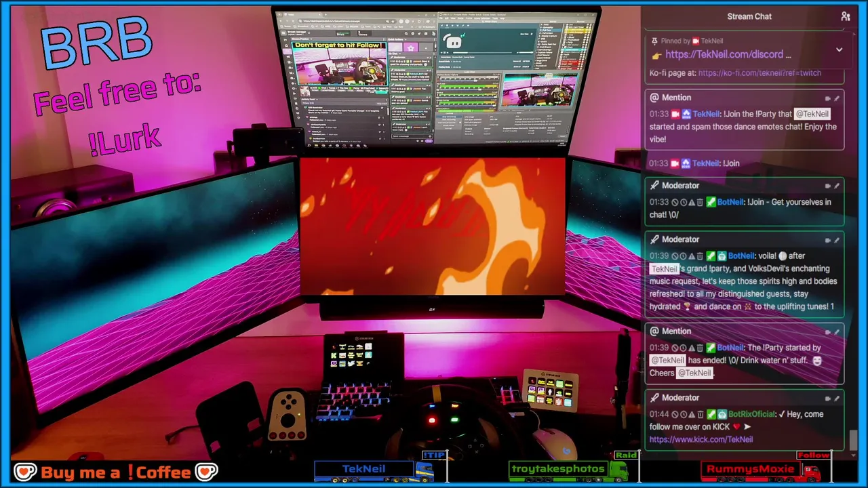Click camera icon on 01:39 Moderator card header

[827, 240]
